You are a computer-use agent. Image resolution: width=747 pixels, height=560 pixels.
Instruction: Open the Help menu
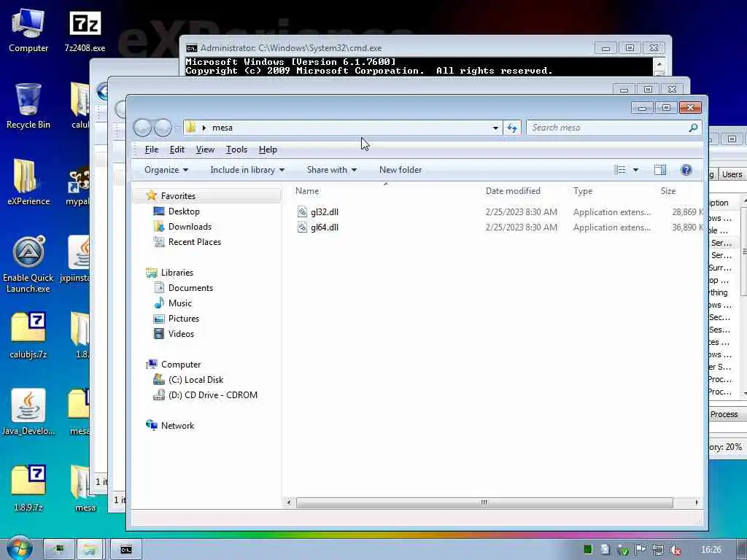(x=268, y=149)
